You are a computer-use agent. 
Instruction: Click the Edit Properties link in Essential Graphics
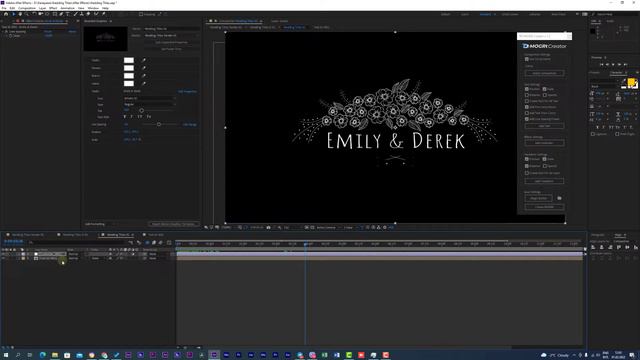187,91
